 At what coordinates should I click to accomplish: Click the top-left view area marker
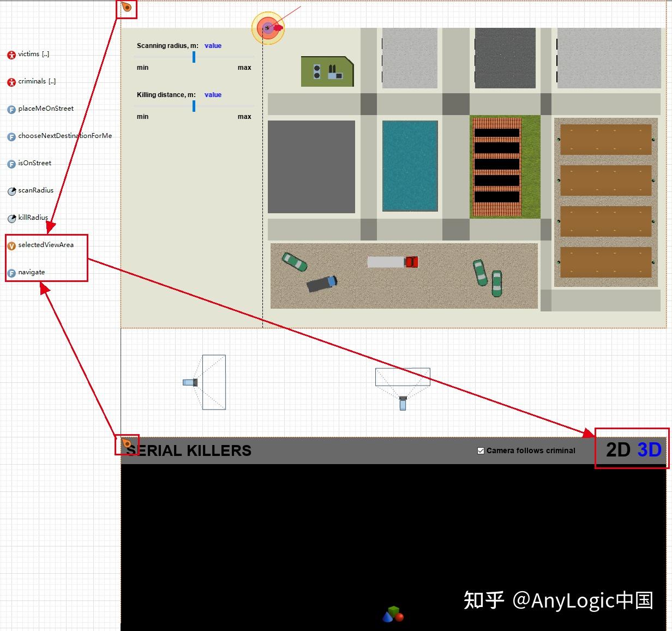126,8
